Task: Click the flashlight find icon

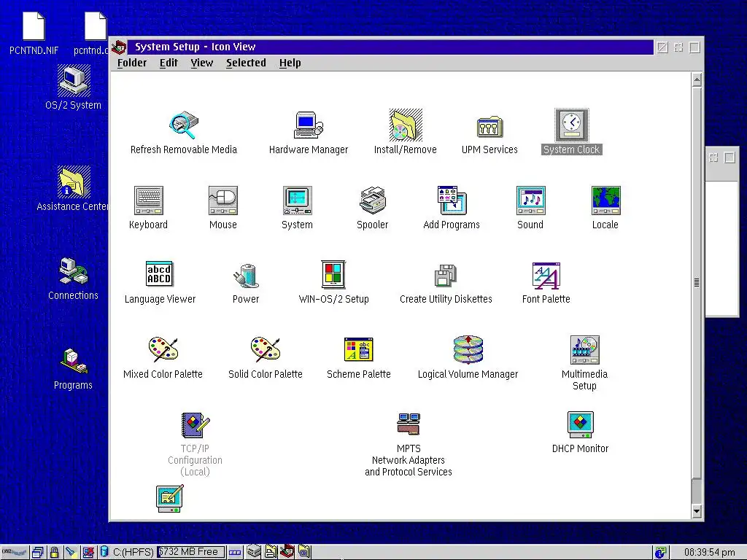Action: pos(71,553)
